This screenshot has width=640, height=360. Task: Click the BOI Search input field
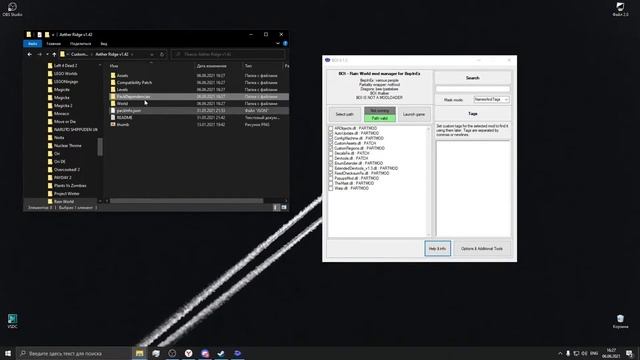coord(473,89)
